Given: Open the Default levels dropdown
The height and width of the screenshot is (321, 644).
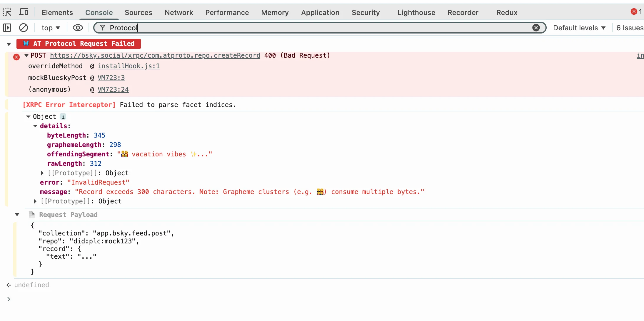Looking at the screenshot, I should 579,28.
